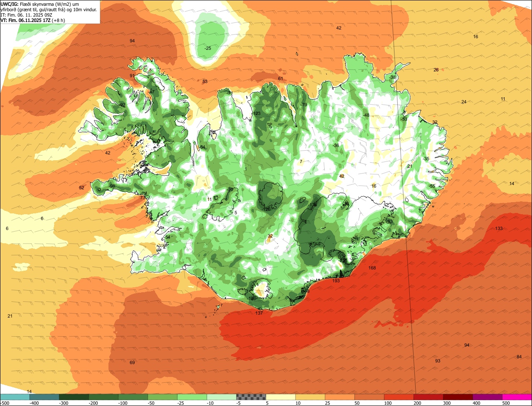Click the '98' value on Snæfellsnes peninsula

[x=113, y=186]
